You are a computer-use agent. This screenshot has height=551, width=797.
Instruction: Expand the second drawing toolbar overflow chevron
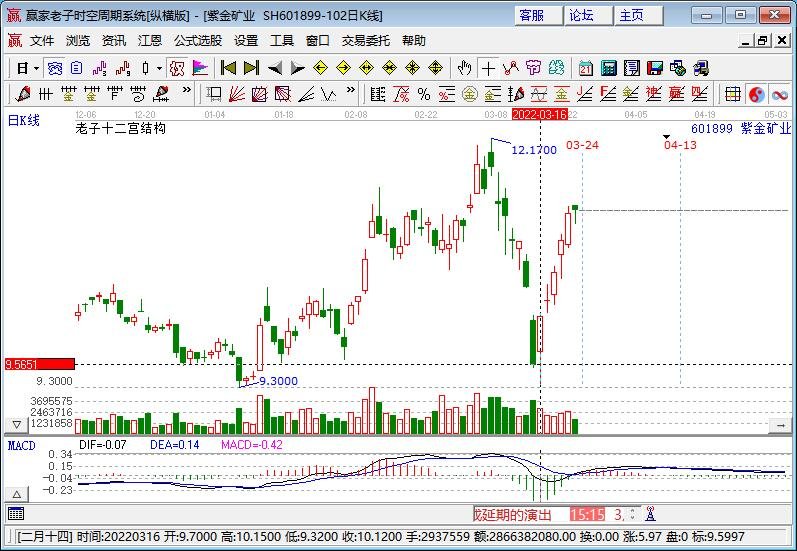pyautogui.click(x=351, y=89)
